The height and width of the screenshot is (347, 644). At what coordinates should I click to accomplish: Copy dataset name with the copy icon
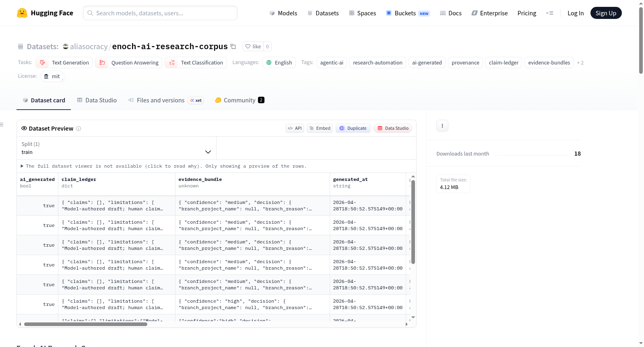pyautogui.click(x=233, y=46)
